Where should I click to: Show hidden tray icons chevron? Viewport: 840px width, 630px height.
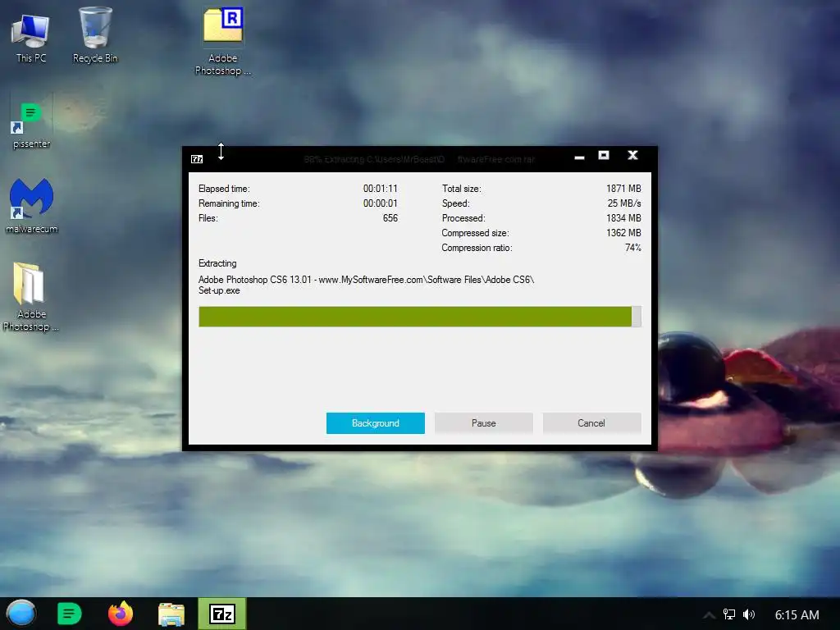tap(709, 615)
